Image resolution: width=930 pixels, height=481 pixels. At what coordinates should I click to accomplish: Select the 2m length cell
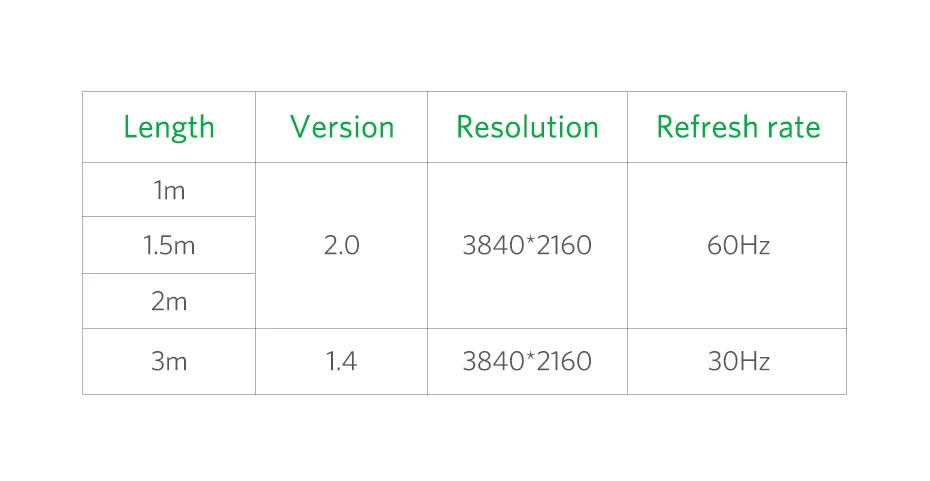169,301
